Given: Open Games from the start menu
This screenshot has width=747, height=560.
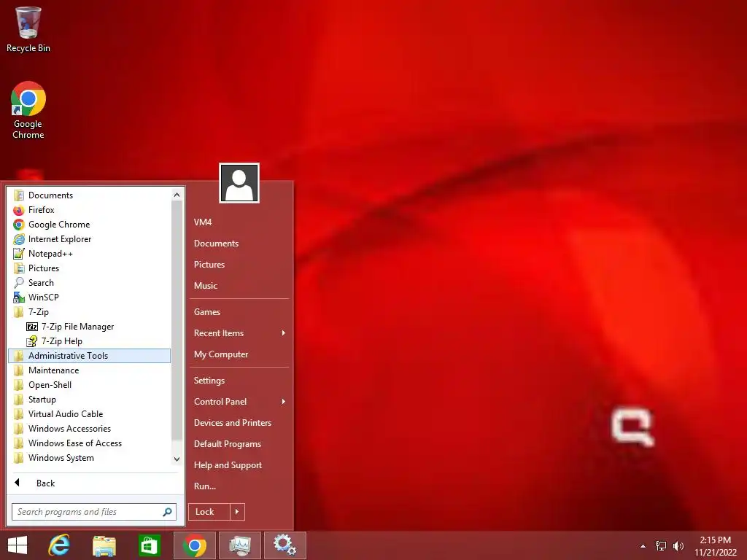Looking at the screenshot, I should coord(239,312).
